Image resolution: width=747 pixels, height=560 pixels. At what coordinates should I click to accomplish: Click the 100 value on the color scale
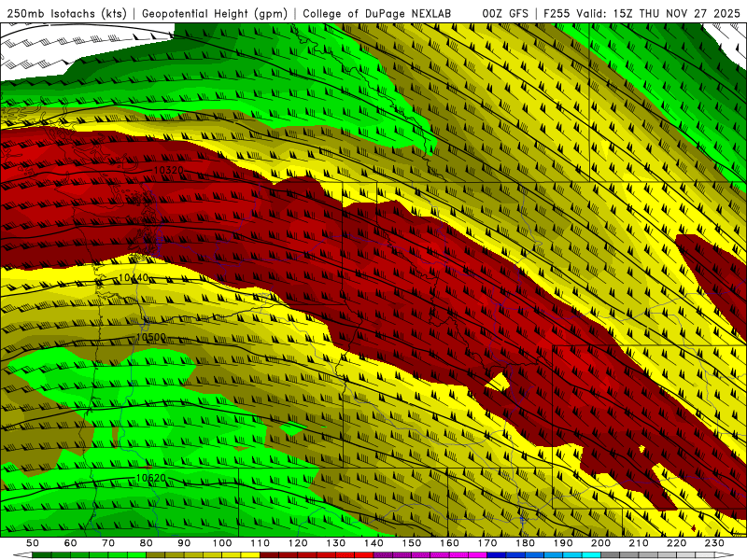222,543
